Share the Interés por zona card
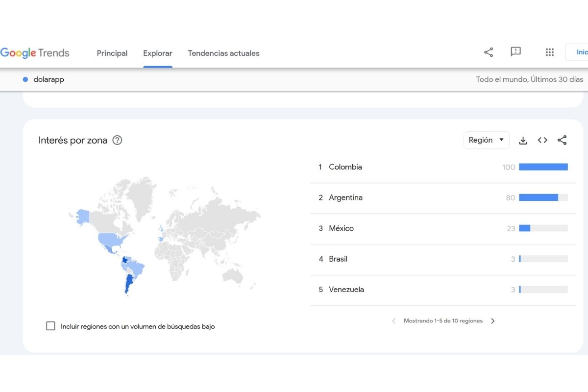The image size is (588, 392). (562, 140)
